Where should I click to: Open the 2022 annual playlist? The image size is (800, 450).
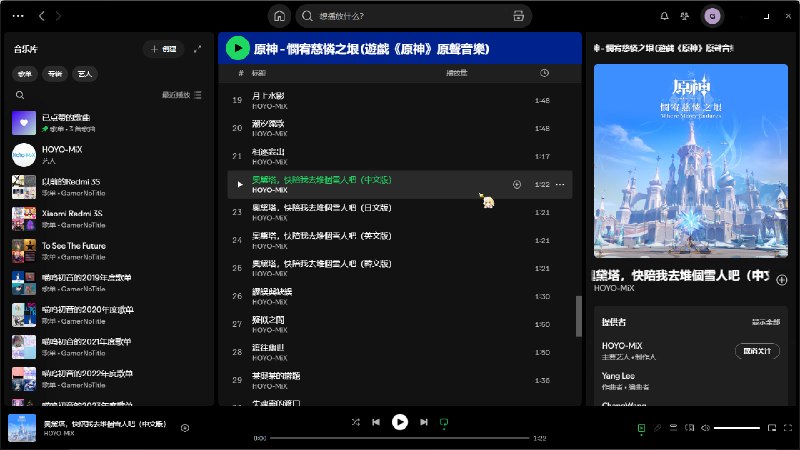pyautogui.click(x=108, y=379)
